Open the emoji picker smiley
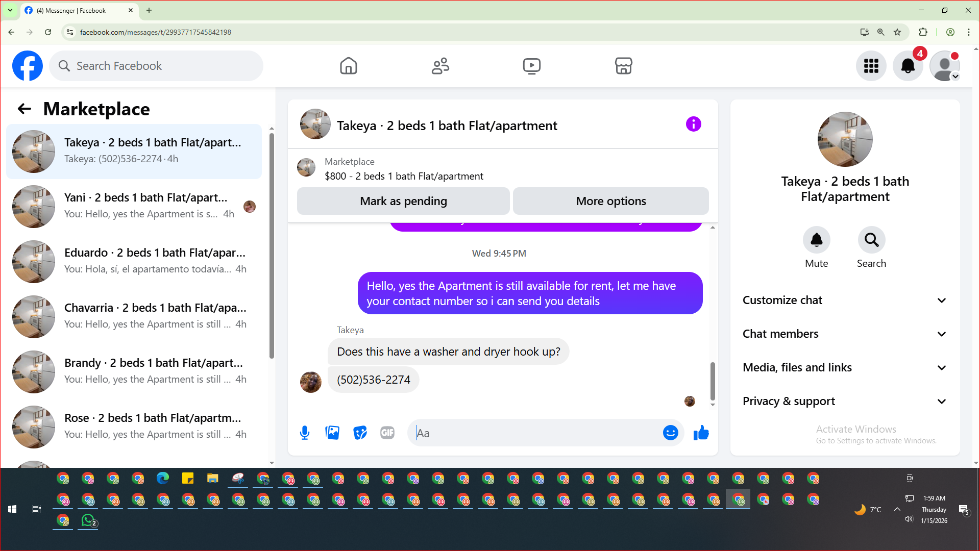Image resolution: width=980 pixels, height=551 pixels. [670, 433]
